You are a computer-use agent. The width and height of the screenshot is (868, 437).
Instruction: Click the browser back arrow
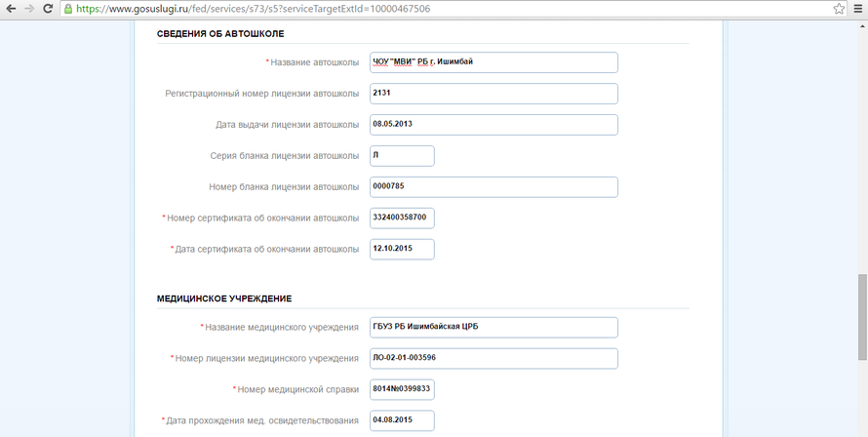tap(10, 9)
